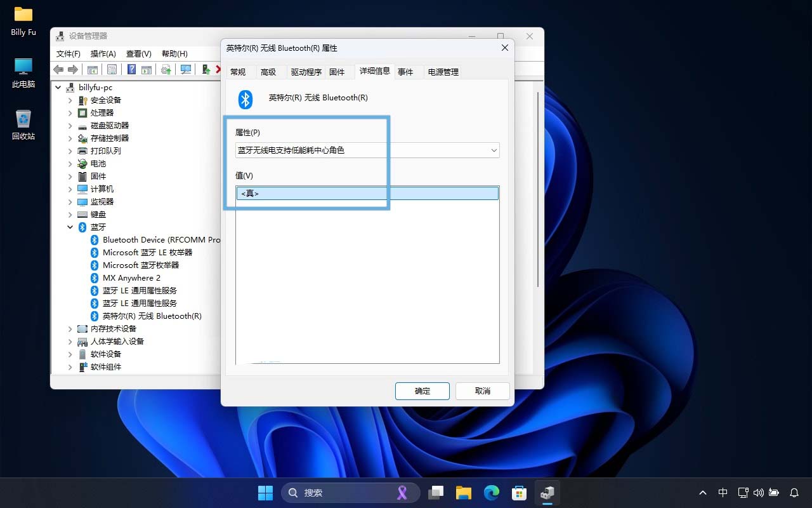Click Bluetooth icon beside MX Anywhere 2
Screen dimensions: 812x508
click(95, 277)
